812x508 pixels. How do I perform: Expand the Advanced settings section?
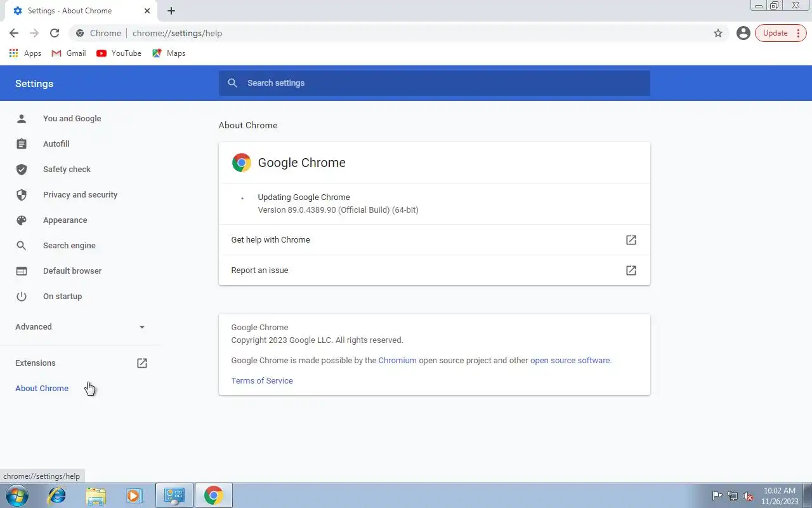click(79, 327)
